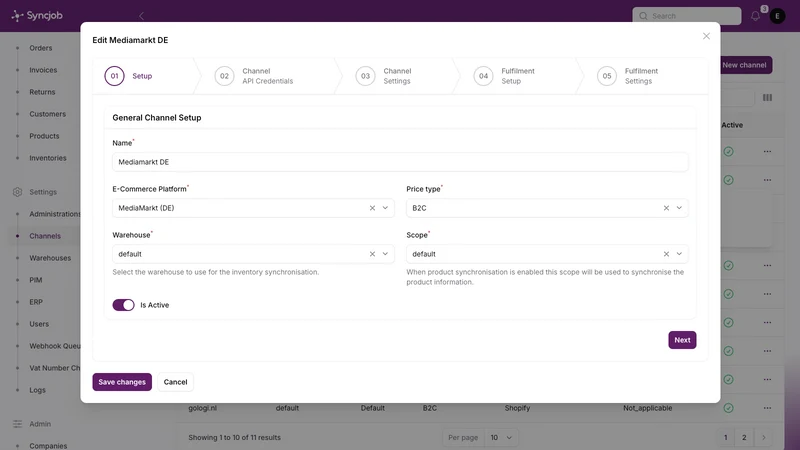
Task: Open Orders in sidebar
Action: pyautogui.click(x=41, y=48)
